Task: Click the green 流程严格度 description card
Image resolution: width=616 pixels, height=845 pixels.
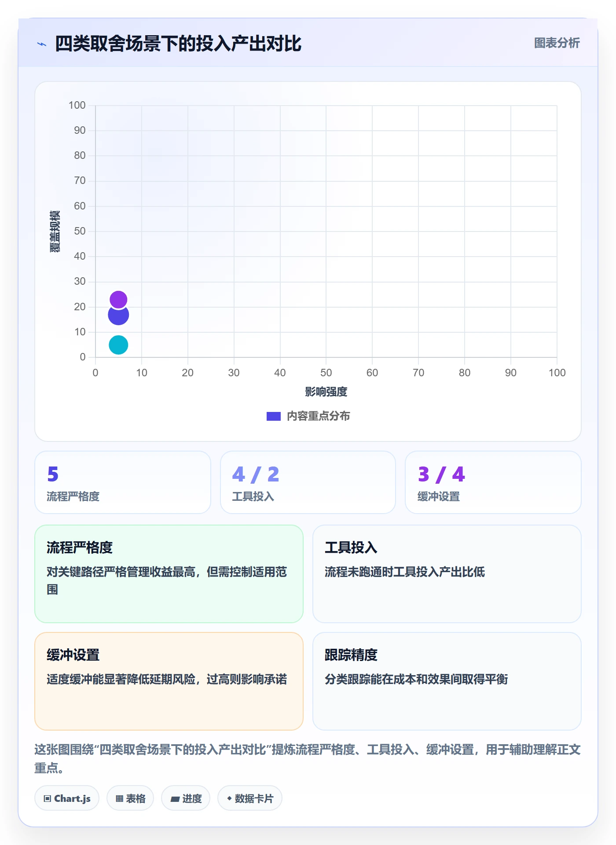Action: click(x=169, y=574)
